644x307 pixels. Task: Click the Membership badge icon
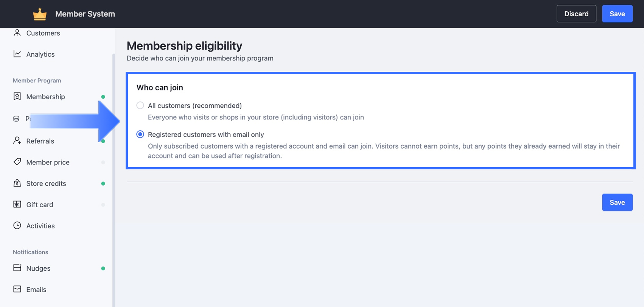[x=17, y=96]
